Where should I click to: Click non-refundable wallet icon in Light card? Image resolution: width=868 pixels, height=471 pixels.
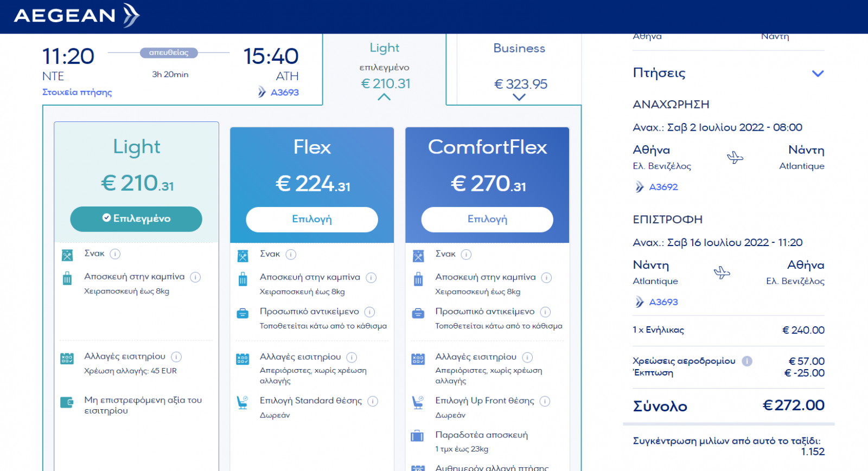click(67, 402)
